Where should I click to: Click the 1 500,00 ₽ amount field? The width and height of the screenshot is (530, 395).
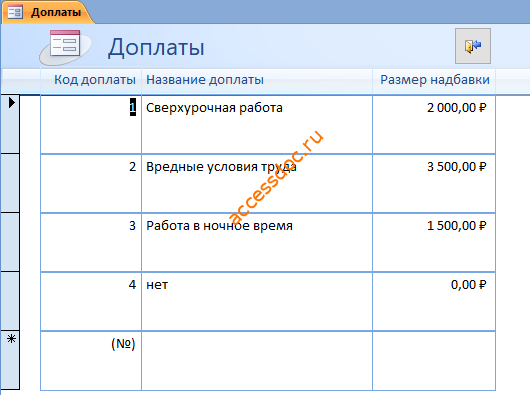tap(434, 242)
